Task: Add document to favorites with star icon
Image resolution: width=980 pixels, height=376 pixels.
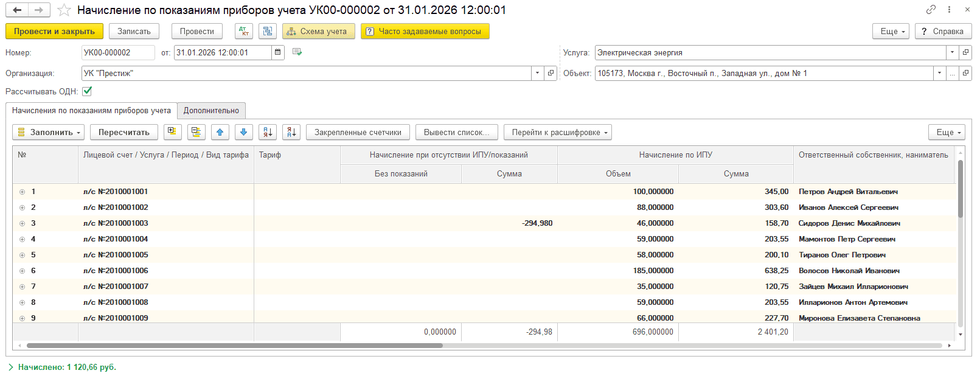Action: [64, 10]
